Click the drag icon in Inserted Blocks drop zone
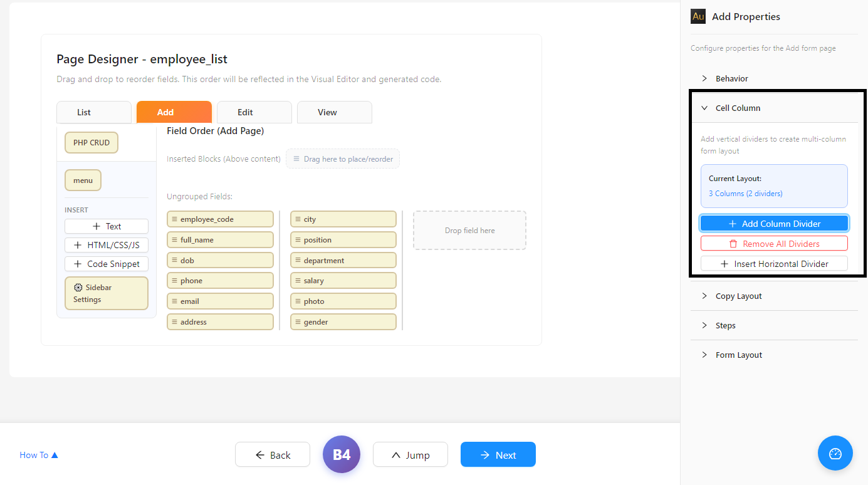Viewport: 868px width, 485px height. point(296,159)
